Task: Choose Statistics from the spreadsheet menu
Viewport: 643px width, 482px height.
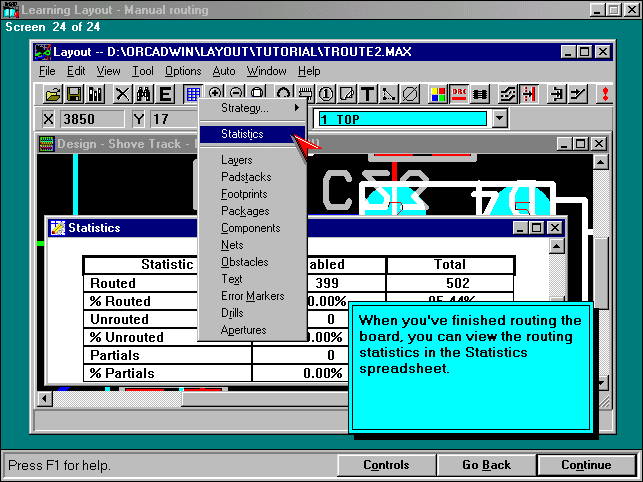Action: 243,133
